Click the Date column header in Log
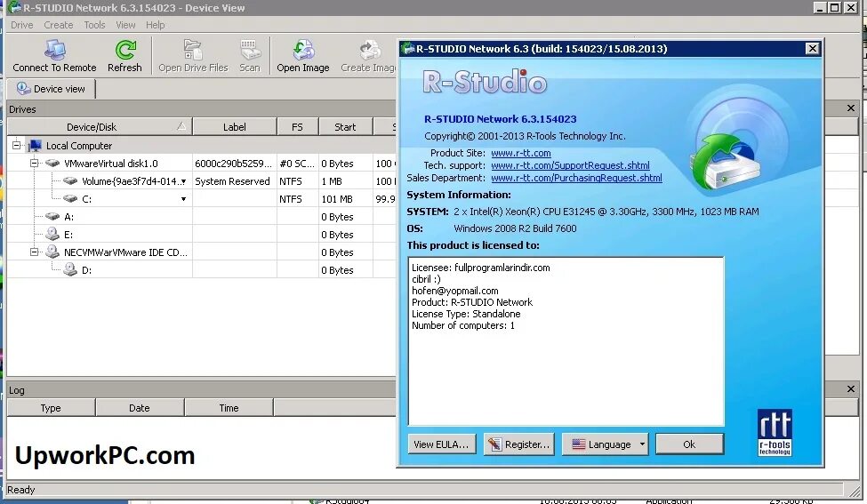Screen dimensions: 867x504 coord(140,408)
